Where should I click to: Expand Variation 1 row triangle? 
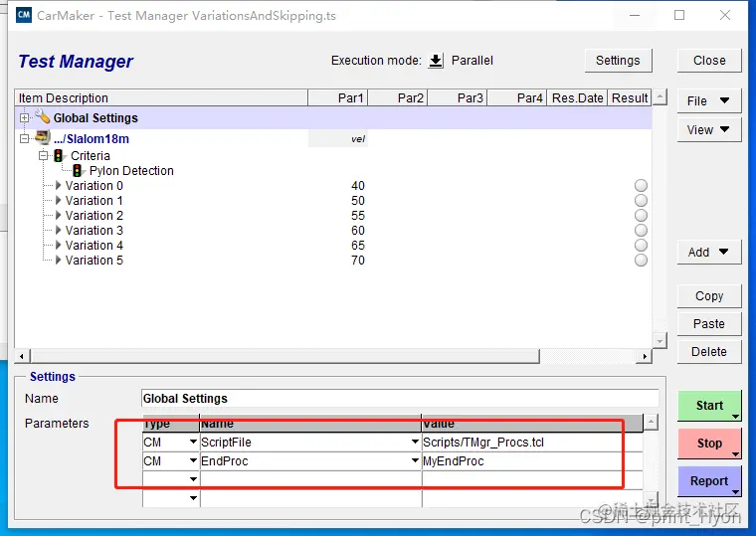click(59, 200)
